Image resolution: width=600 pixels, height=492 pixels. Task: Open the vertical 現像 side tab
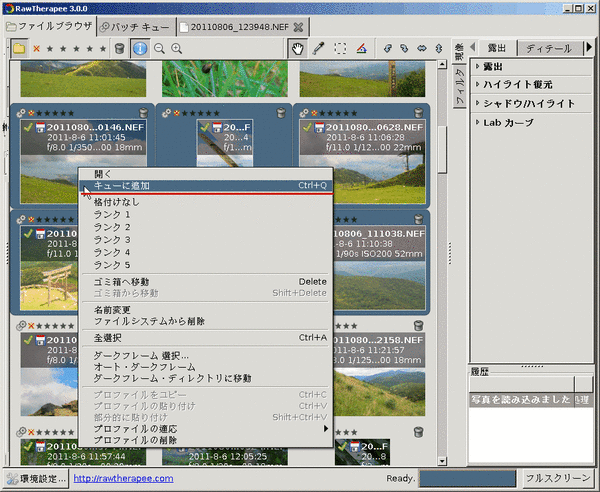[460, 52]
